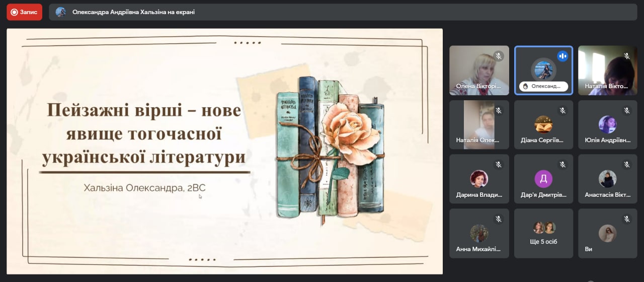Click 'Дар'я Дмитрів...' participant name
The image size is (644, 282).
(x=543, y=195)
